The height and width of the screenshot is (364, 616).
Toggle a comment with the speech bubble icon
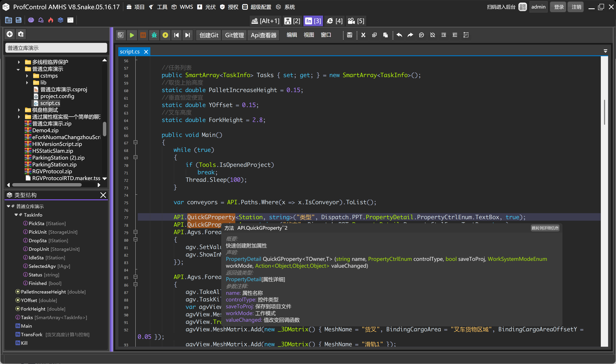pyautogui.click(x=422, y=35)
